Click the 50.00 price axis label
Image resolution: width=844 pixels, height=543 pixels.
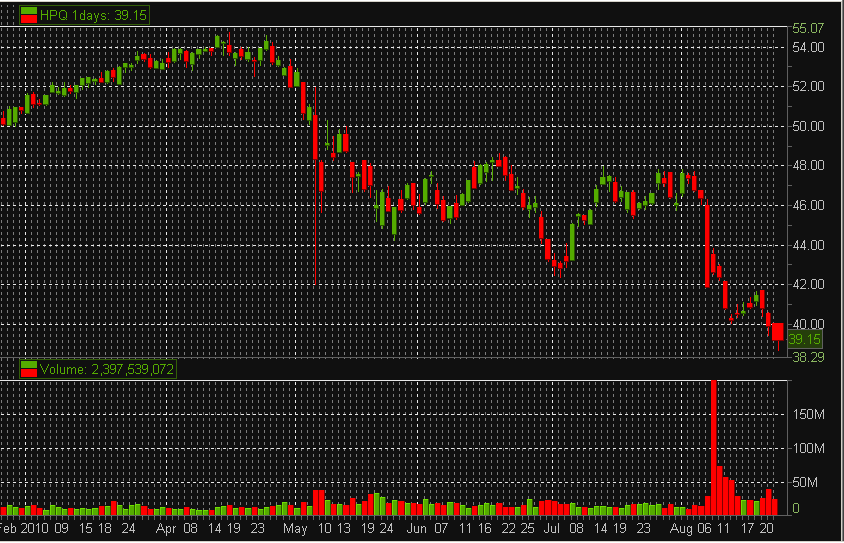point(808,126)
